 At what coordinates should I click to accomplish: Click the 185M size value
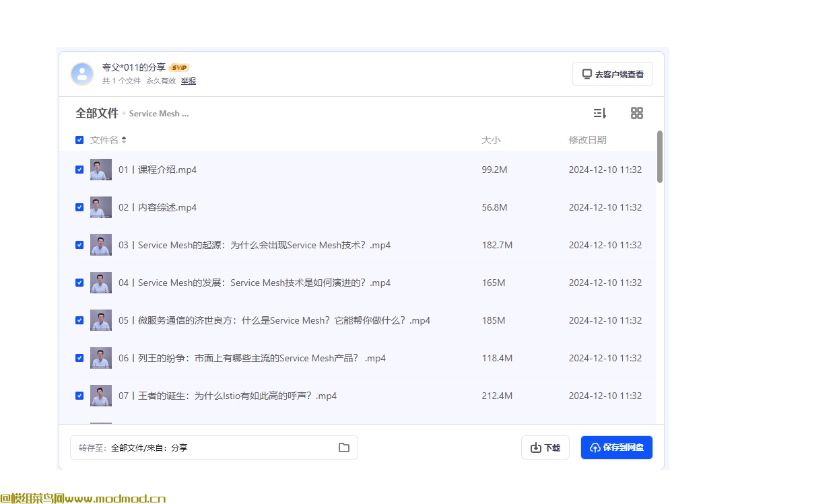coord(494,320)
